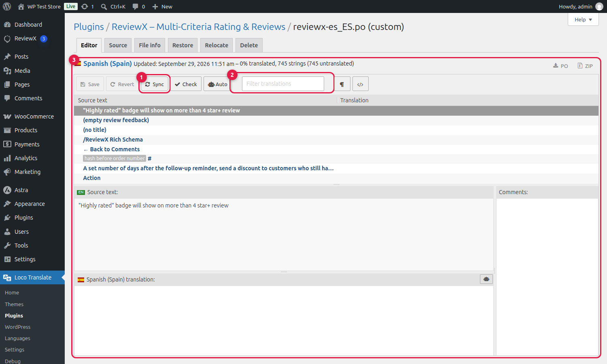
Task: Open the updates counter in admin bar
Action: (87, 6)
